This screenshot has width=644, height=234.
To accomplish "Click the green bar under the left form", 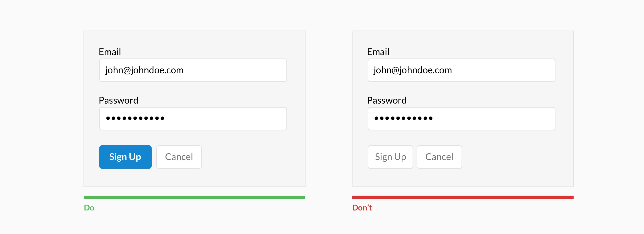I will point(195,197).
